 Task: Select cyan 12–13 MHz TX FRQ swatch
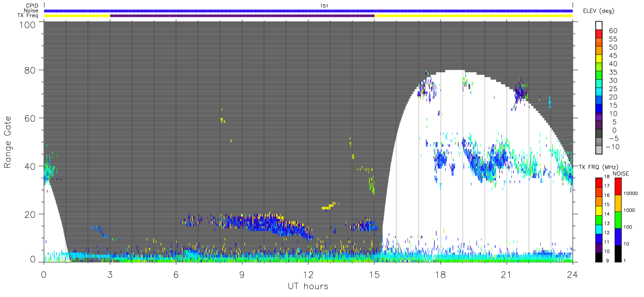point(598,229)
